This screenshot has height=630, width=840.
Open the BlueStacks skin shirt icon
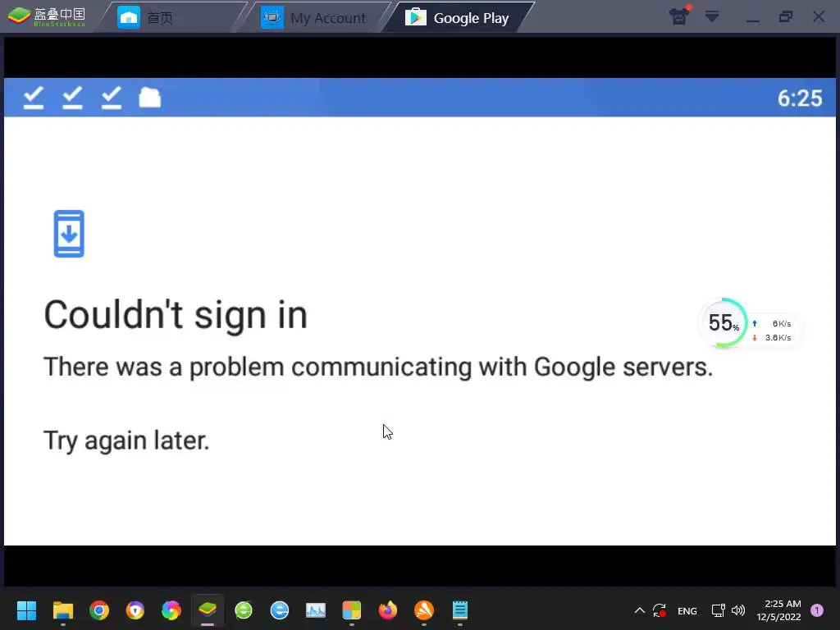pos(679,16)
